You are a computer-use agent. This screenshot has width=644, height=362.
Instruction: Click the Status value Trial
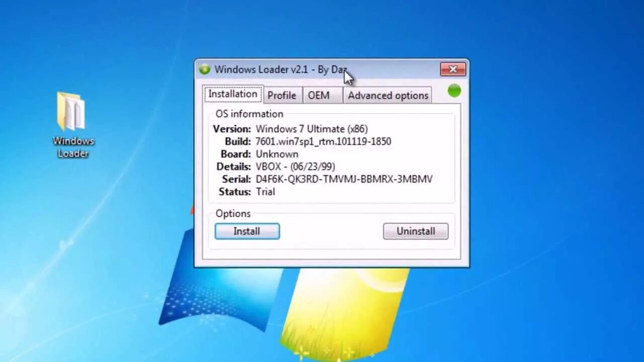coord(265,192)
